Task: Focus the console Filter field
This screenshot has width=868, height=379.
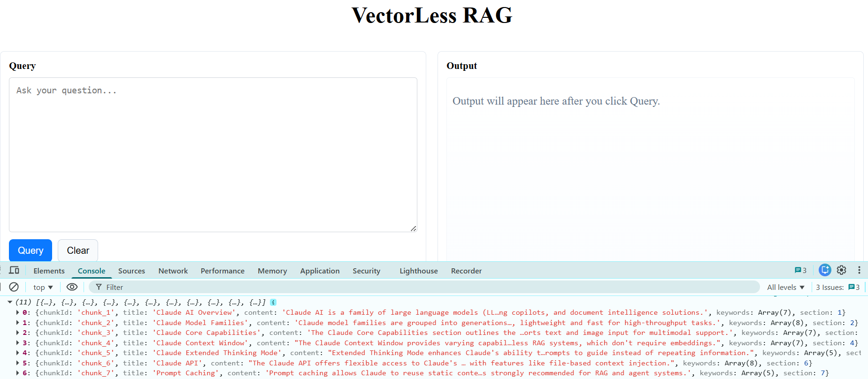Action: (x=424, y=287)
